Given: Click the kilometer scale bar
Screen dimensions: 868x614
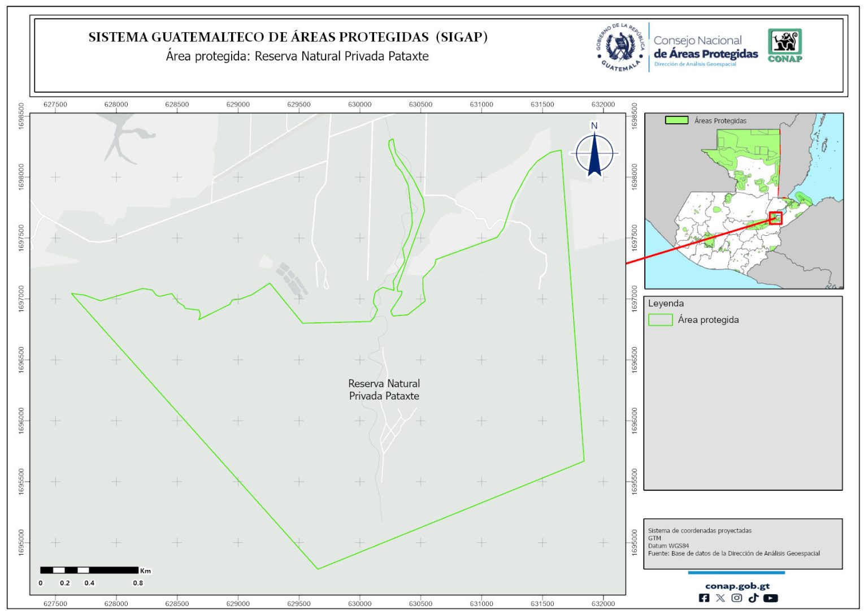Looking at the screenshot, I should tap(89, 570).
